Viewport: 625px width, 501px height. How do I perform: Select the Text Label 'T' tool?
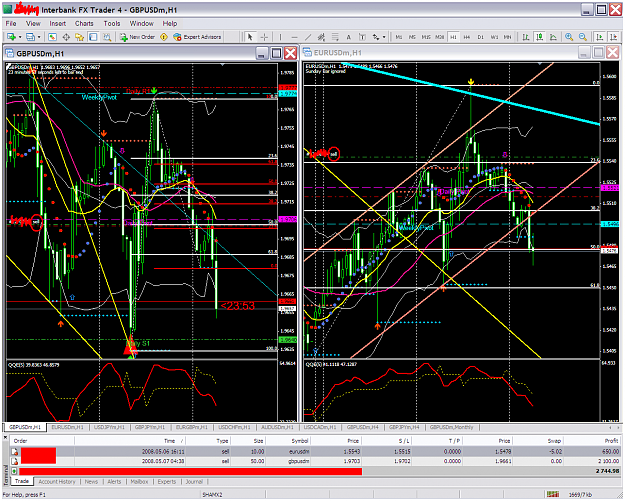(x=362, y=37)
